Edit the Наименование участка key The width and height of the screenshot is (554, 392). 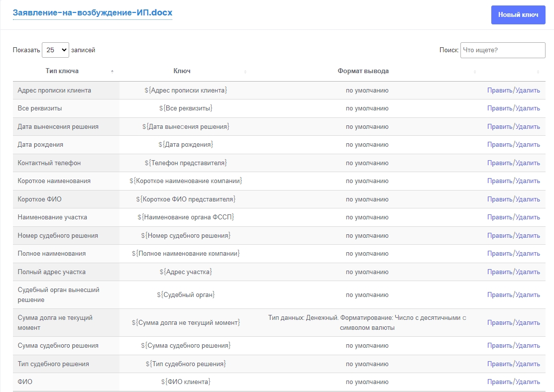pos(499,217)
